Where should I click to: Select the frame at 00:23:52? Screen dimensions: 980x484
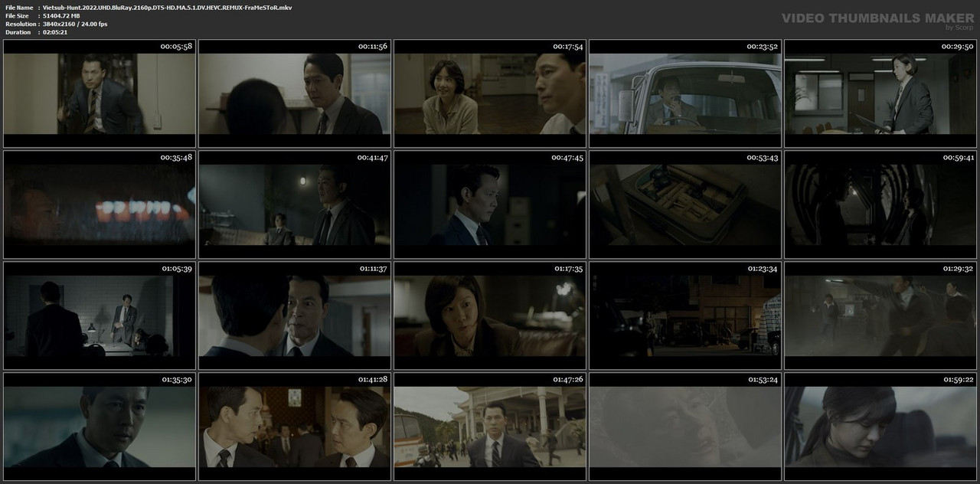685,93
